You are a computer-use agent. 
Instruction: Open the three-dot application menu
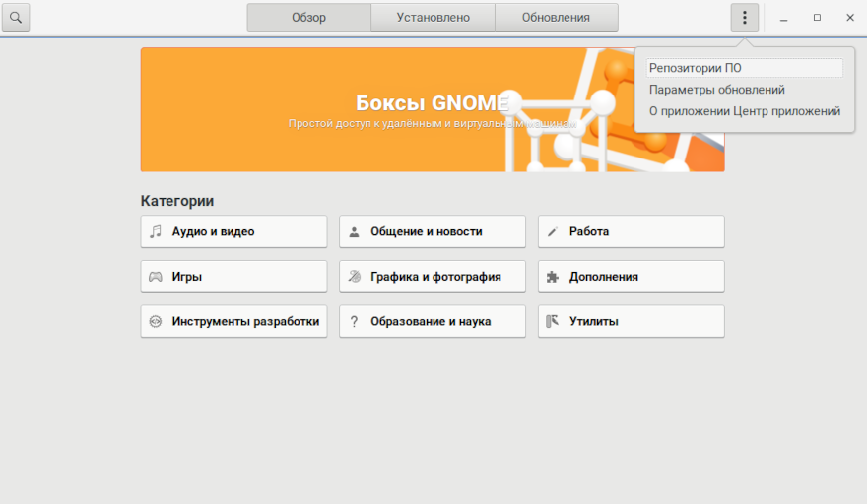pos(744,18)
